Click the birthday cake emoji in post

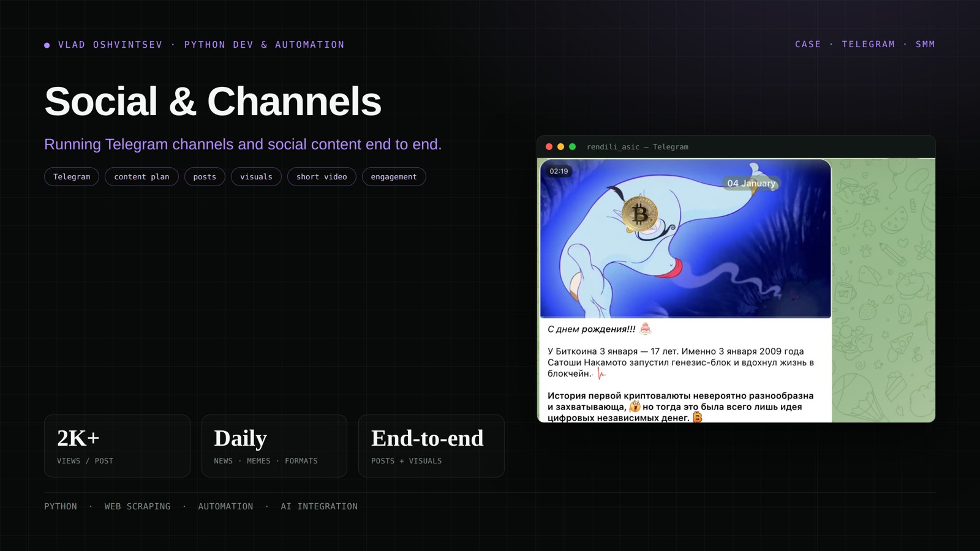646,329
